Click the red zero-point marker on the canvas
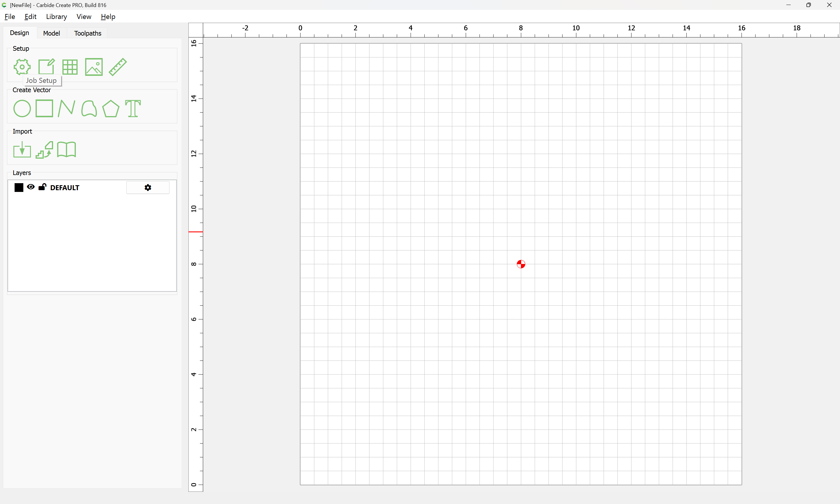 521,264
